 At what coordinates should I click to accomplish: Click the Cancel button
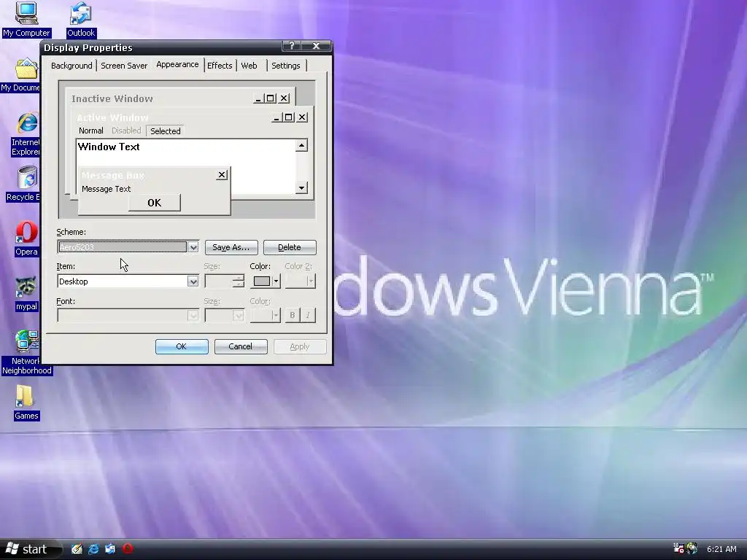[241, 346]
